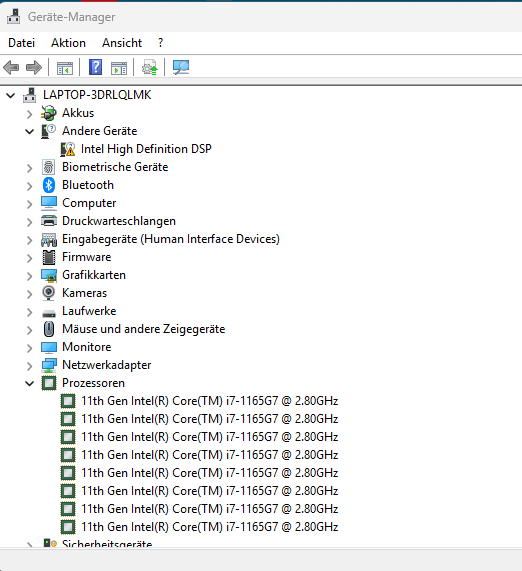Expand the Laufwerke category
The width and height of the screenshot is (522, 571).
point(30,312)
